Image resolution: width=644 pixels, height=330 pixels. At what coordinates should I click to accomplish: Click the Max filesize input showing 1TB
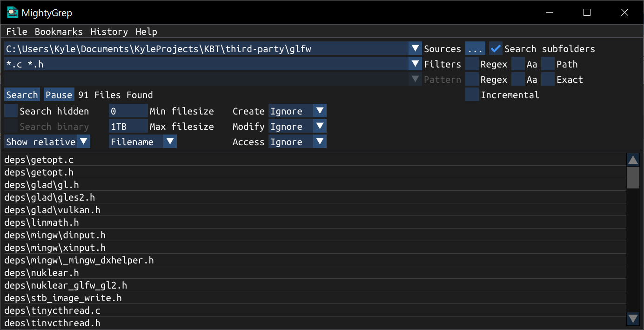coord(128,126)
